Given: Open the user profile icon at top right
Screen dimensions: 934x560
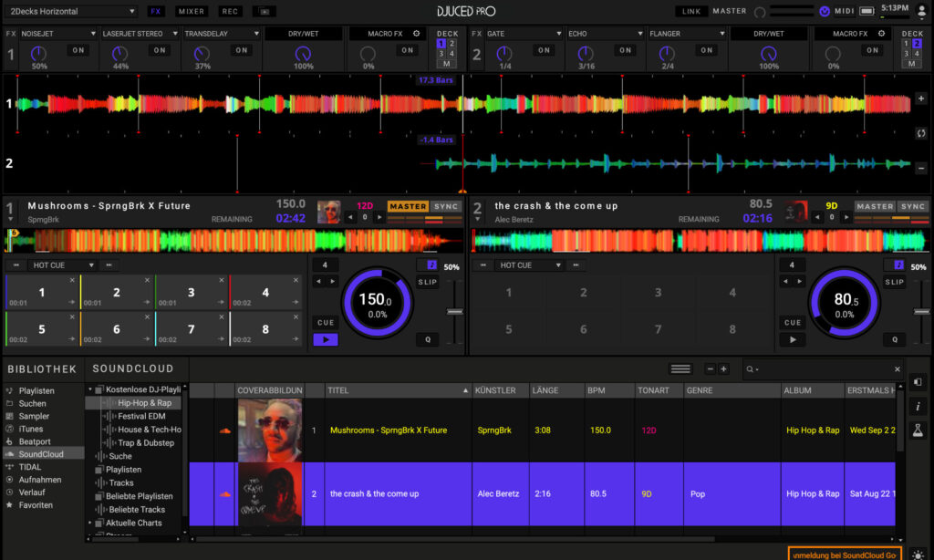Looking at the screenshot, I should (921, 11).
